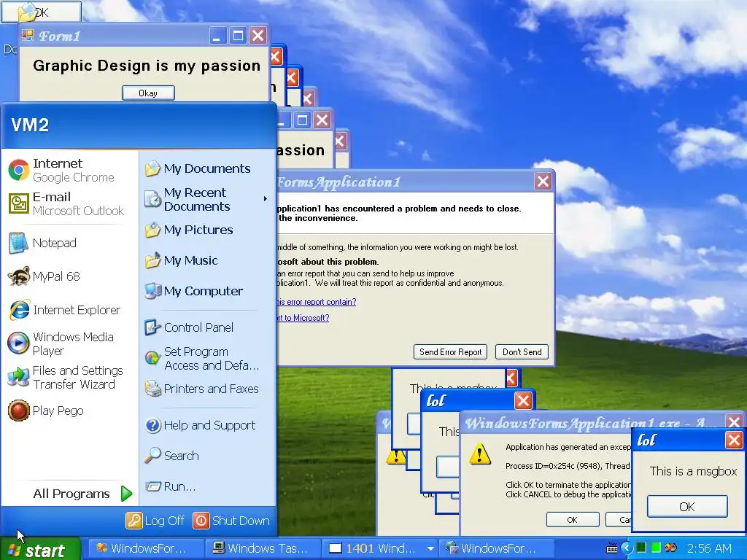Click the Start button
747x560 pixels.
point(40,549)
